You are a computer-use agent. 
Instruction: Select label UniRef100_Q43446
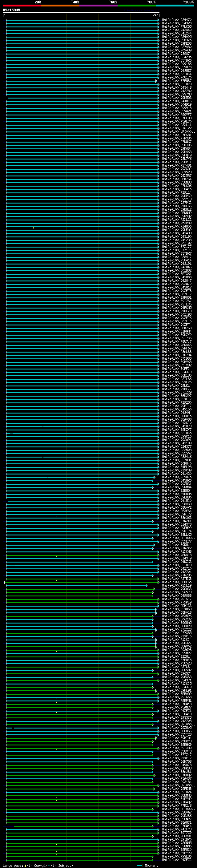coord(177,88)
